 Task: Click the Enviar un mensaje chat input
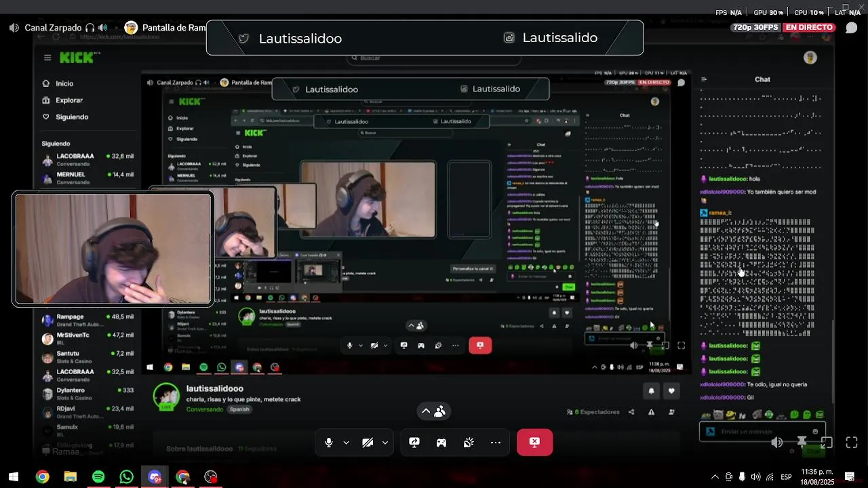[762, 431]
